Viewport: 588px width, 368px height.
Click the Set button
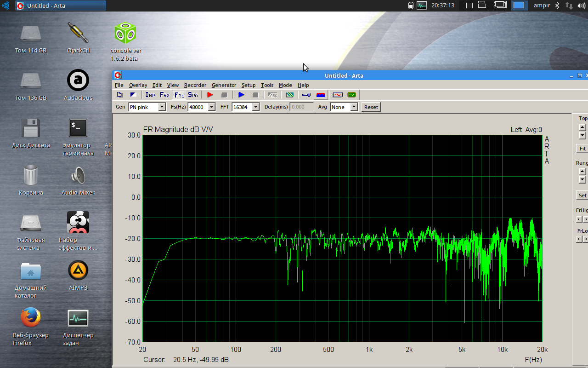(582, 195)
